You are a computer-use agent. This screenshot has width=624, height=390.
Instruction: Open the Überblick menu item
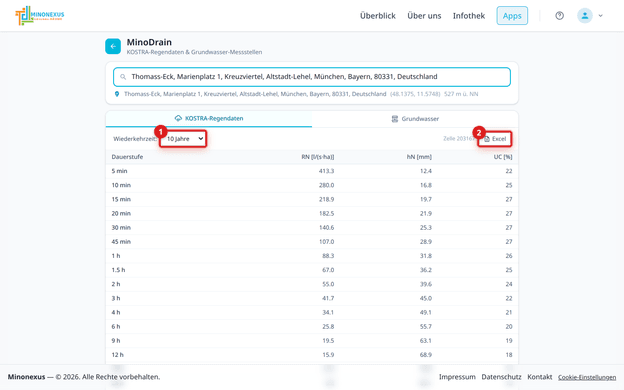tap(378, 16)
